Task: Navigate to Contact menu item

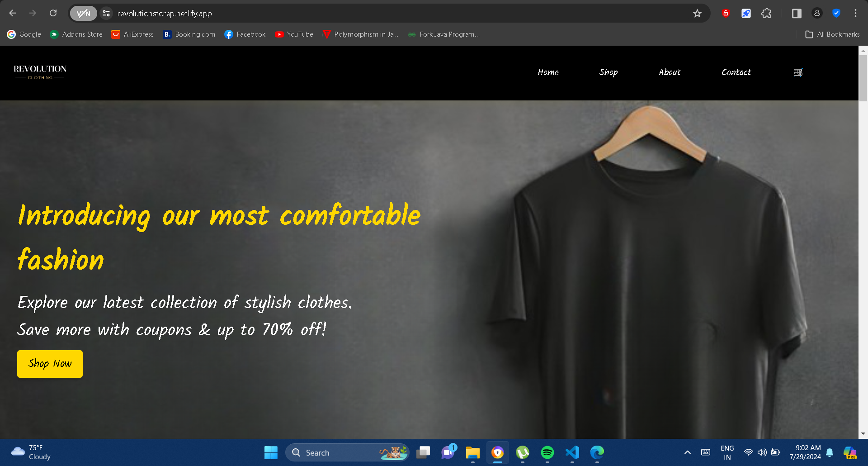Action: point(736,72)
